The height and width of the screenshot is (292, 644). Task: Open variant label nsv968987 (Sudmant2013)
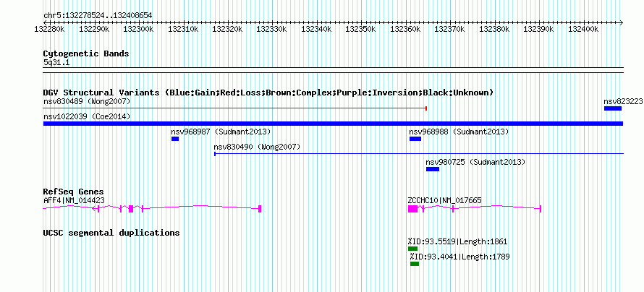221,132
